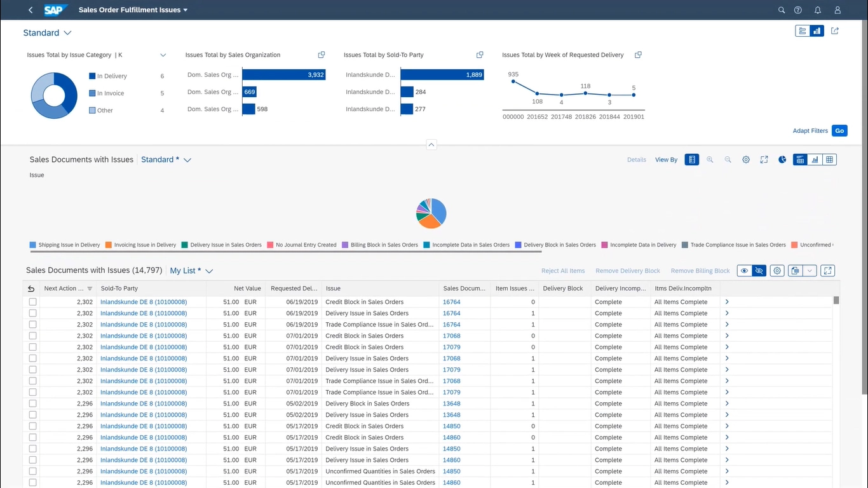Click Shipping Issue in Delivery legend swatch

[x=33, y=245]
